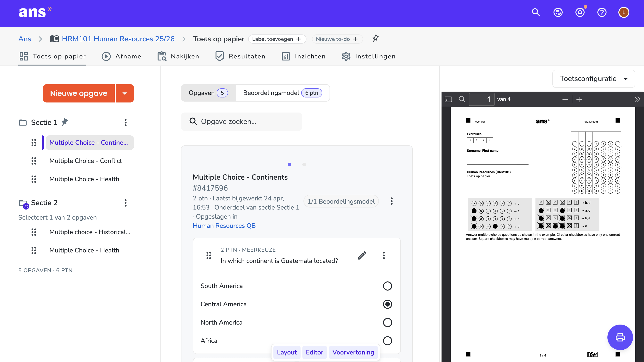This screenshot has height=362, width=644.
Task: Open Sectie 2 three-dot menu
Action: click(125, 203)
